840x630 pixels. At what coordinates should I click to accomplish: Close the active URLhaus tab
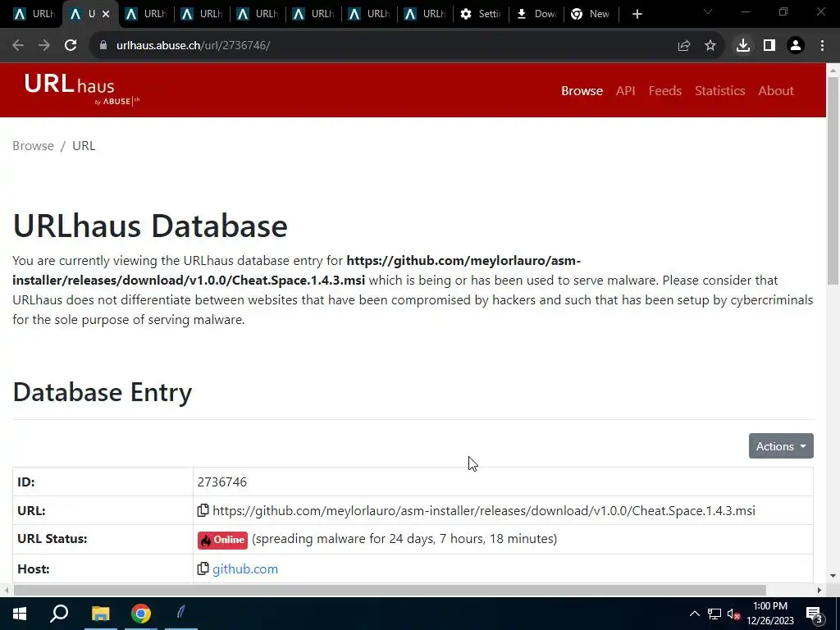[106, 15]
